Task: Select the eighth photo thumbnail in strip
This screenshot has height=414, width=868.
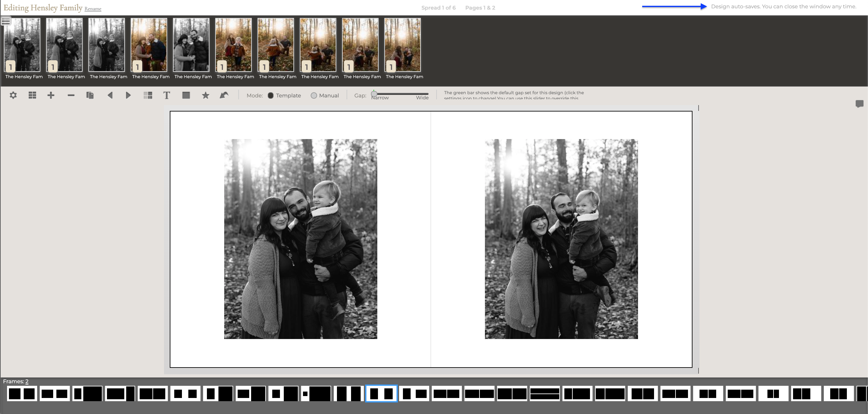Action: pyautogui.click(x=318, y=45)
